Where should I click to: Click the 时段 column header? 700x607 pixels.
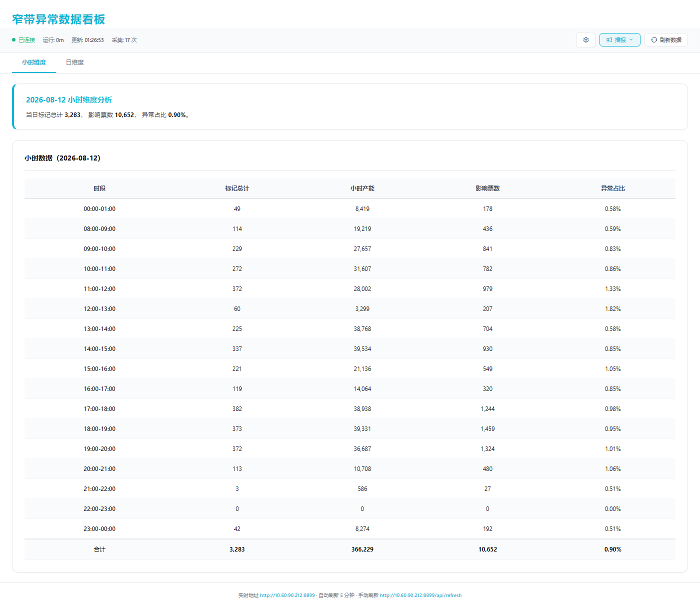point(99,188)
